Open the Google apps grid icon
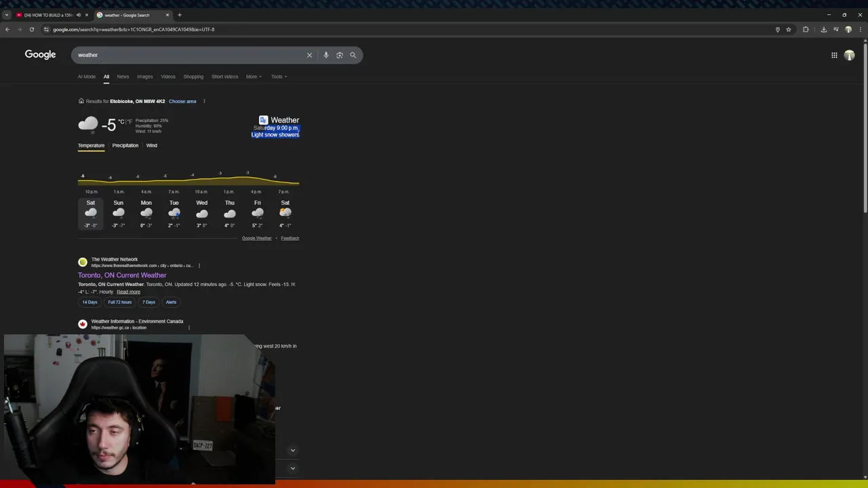The height and width of the screenshot is (488, 868). pos(834,55)
